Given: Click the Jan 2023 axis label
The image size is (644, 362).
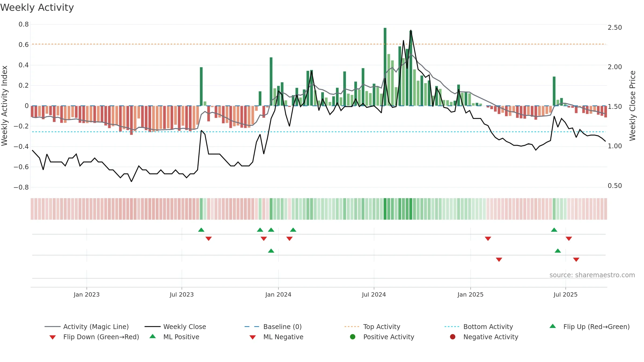Looking at the screenshot, I should tap(87, 294).
